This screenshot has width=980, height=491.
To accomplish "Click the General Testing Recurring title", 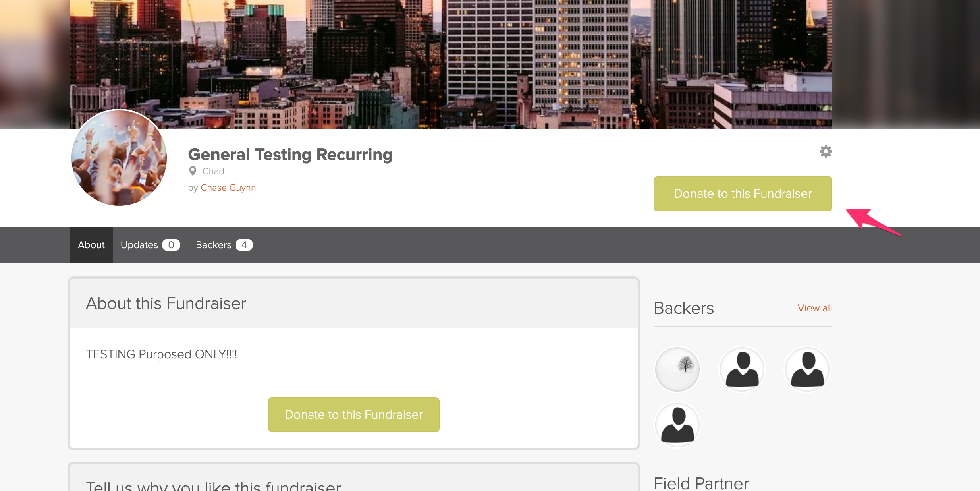I will [x=290, y=155].
